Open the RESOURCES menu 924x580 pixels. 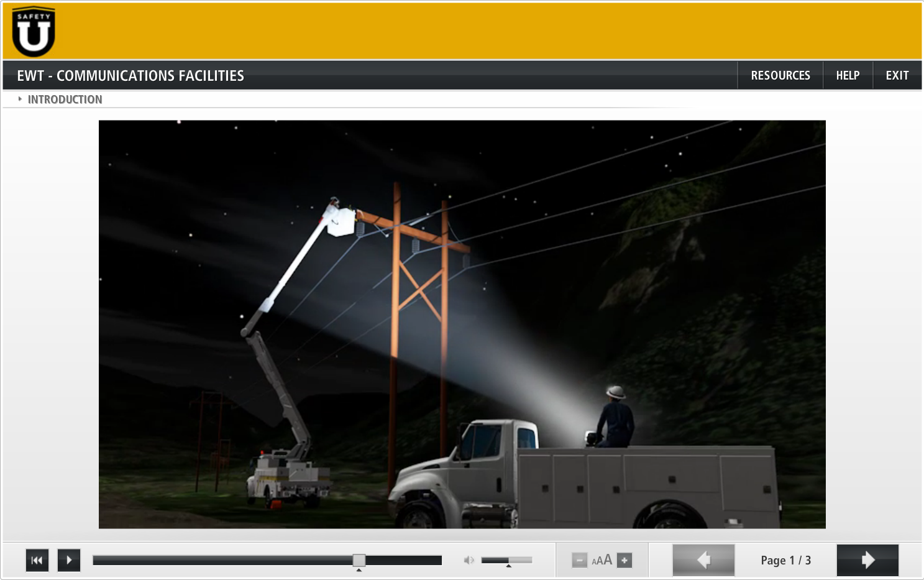[x=780, y=75]
